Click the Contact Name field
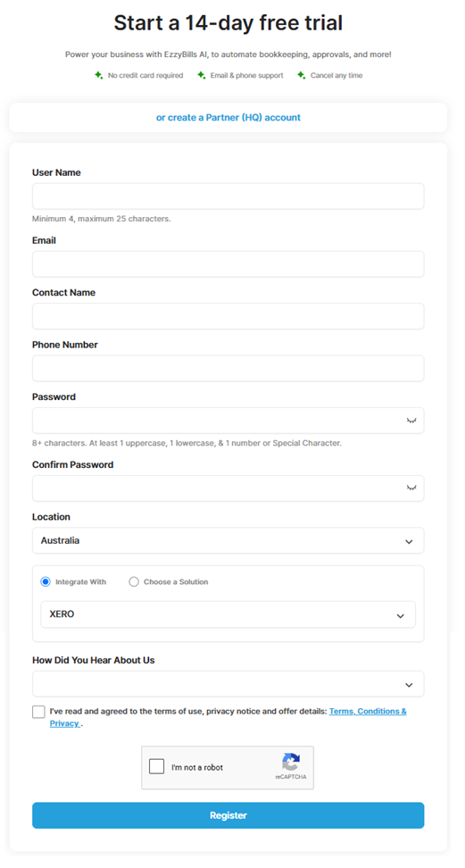The height and width of the screenshot is (868, 465). point(228,316)
